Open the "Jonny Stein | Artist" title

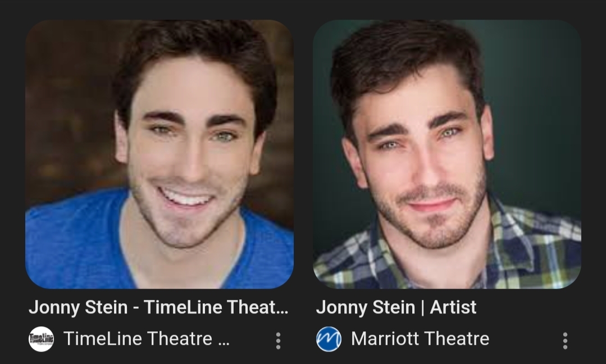396,307
